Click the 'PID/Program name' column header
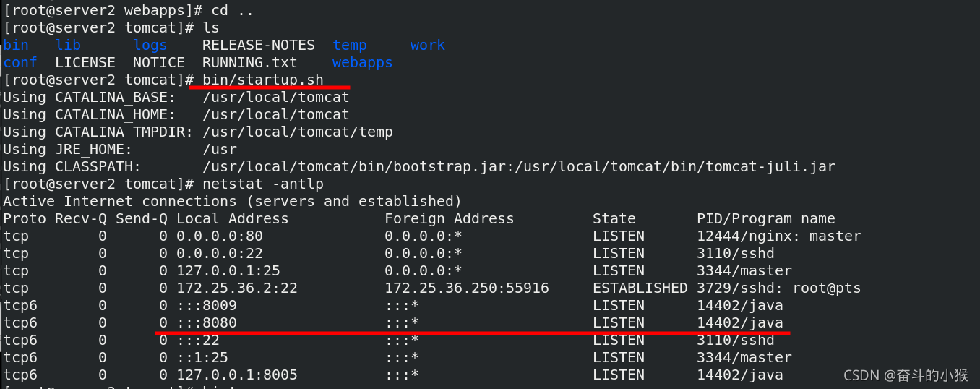This screenshot has height=389, width=980. click(x=766, y=218)
